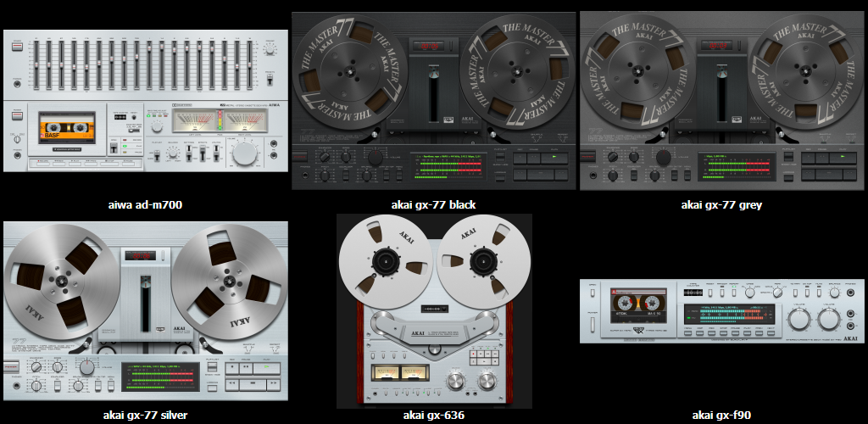Screen dimensions: 868x424
Task: Click the rewind button on akai gx-77 silver
Action: [x=232, y=385]
